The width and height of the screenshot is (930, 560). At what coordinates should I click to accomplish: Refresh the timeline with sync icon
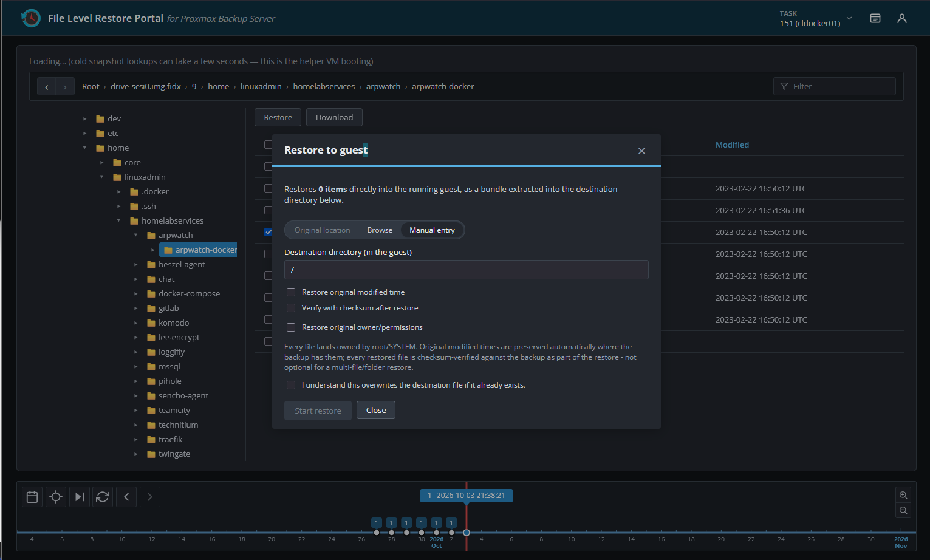coord(103,497)
